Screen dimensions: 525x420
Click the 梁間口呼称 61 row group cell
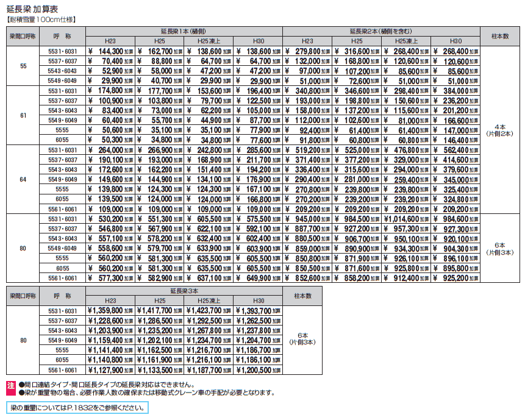click(23, 115)
